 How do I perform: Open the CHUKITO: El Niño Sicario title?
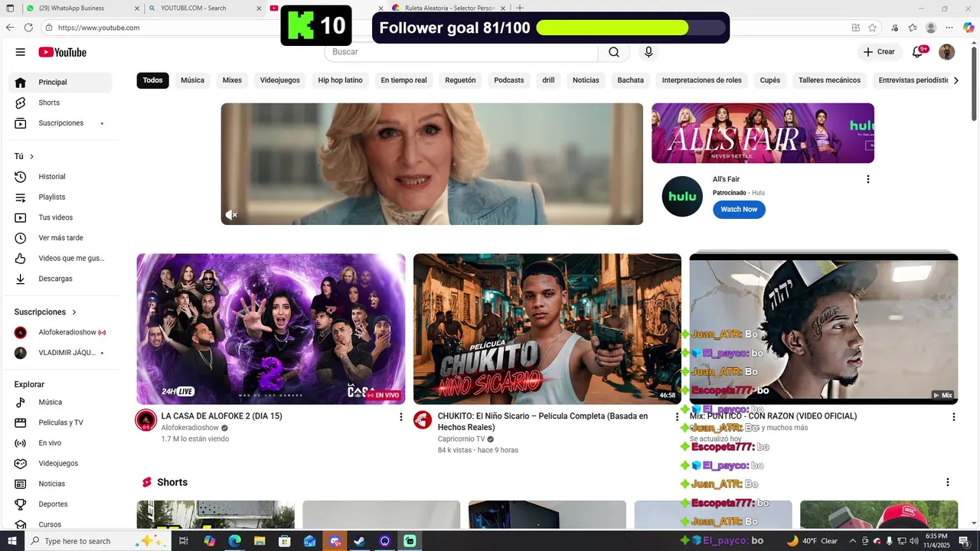543,422
